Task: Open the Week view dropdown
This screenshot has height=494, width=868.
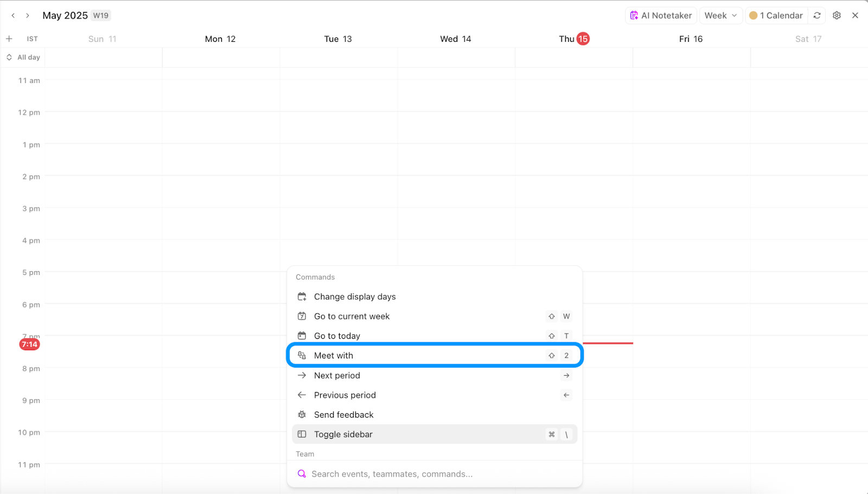Action: click(720, 15)
